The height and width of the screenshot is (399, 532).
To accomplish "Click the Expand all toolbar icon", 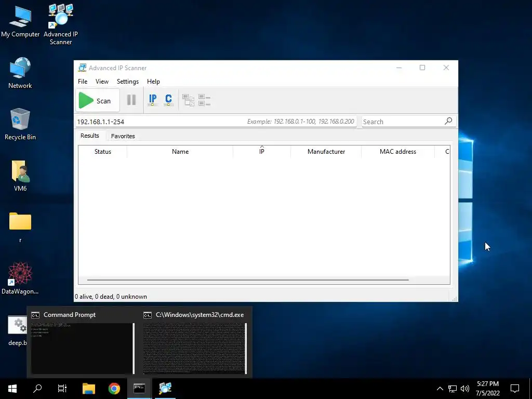I will (188, 100).
